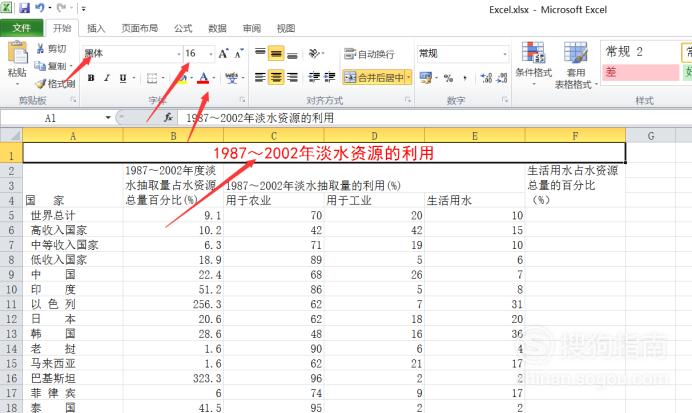The width and height of the screenshot is (692, 413).
Task: Decrease font size with the smaller A
Action: pyautogui.click(x=238, y=53)
